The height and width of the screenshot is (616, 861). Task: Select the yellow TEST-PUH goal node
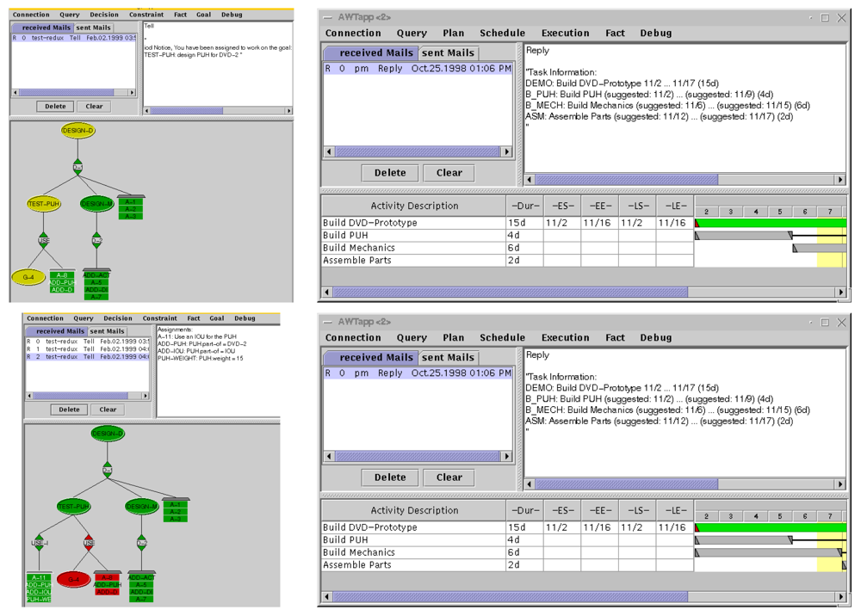pyautogui.click(x=44, y=204)
